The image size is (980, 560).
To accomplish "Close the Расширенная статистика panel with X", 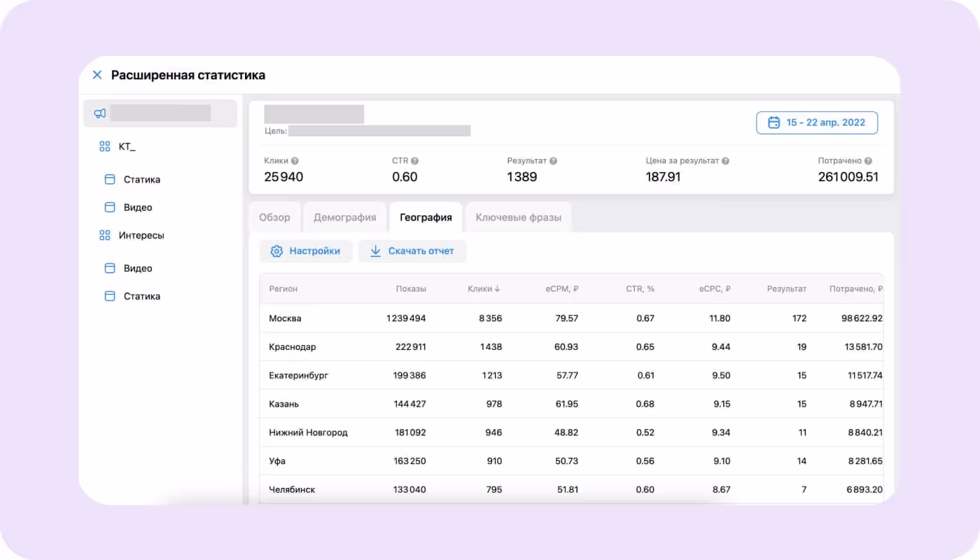I will click(x=97, y=75).
